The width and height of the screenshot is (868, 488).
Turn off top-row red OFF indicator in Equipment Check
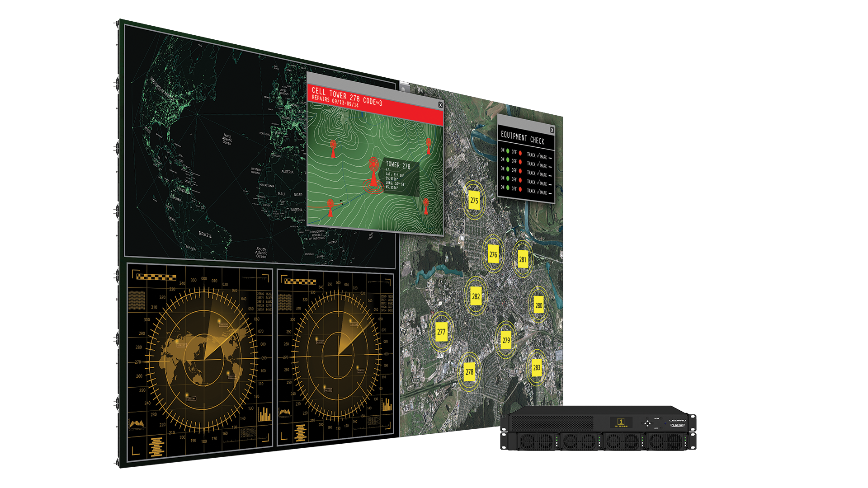click(520, 153)
